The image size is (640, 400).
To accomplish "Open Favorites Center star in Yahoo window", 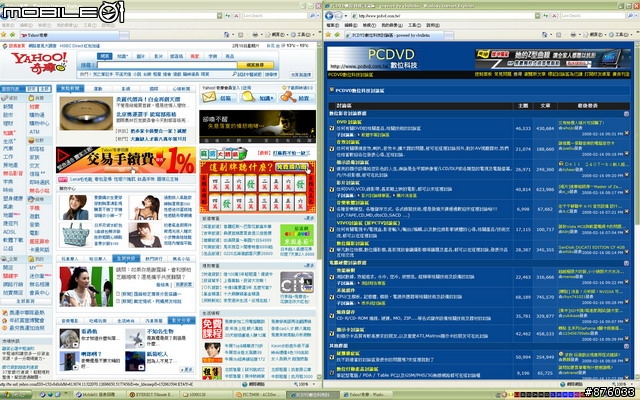I will pyautogui.click(x=4, y=35).
